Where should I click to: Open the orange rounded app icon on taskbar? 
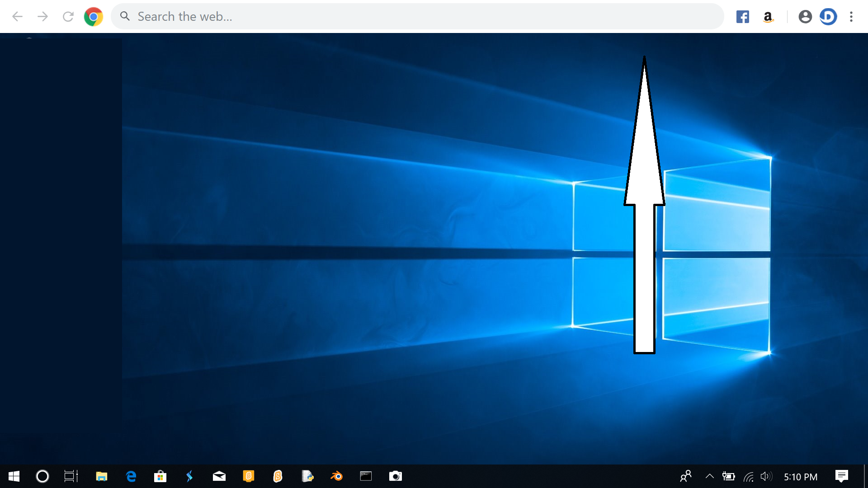pos(278,476)
